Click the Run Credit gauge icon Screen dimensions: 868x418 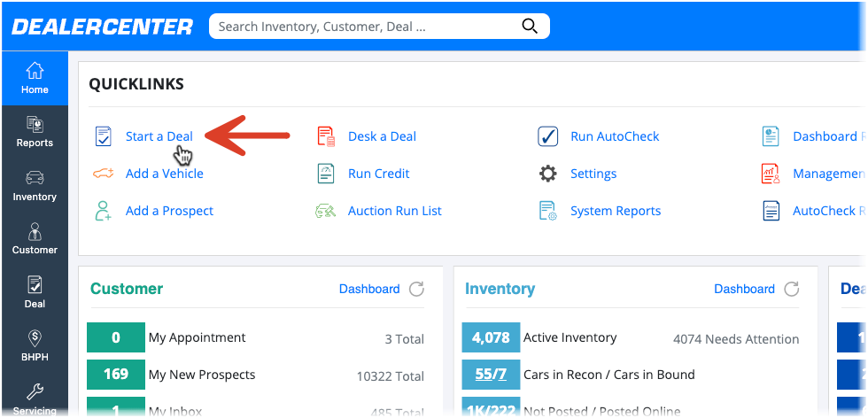pyautogui.click(x=326, y=174)
